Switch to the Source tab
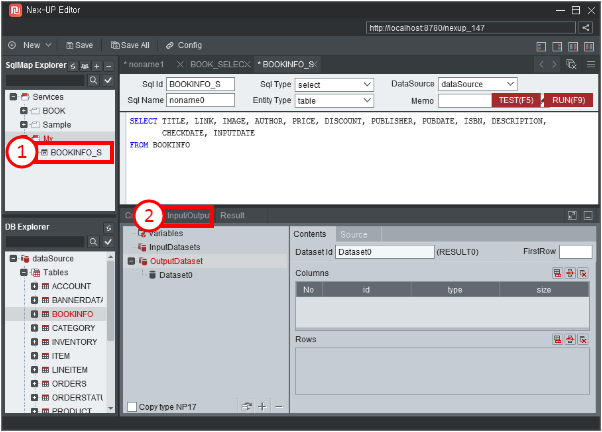The image size is (602, 432). (x=354, y=234)
